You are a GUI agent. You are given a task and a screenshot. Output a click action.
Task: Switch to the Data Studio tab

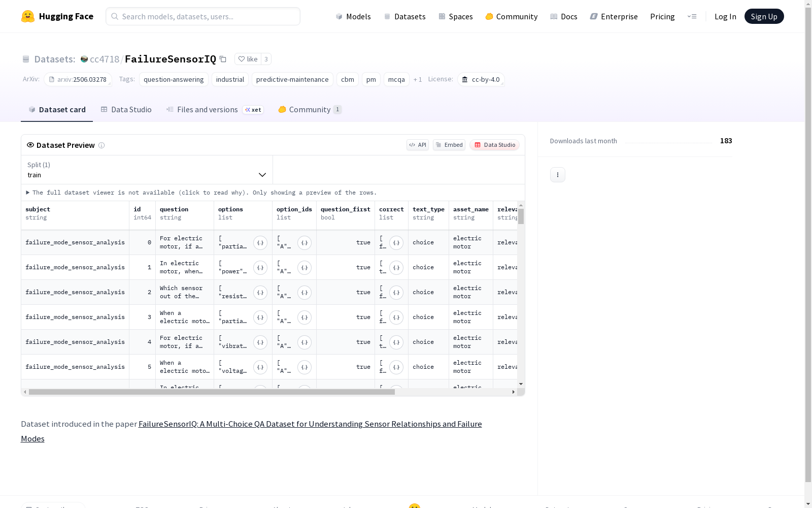pos(126,110)
